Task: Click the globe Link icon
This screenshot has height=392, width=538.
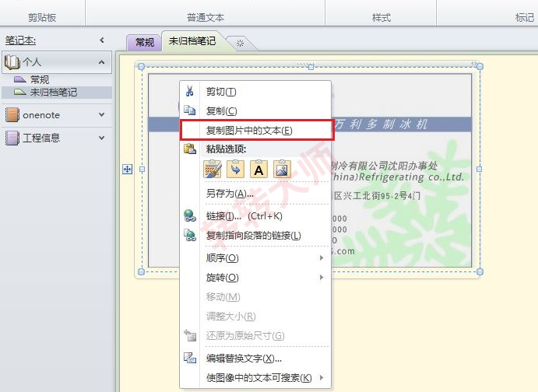Action: coord(190,215)
